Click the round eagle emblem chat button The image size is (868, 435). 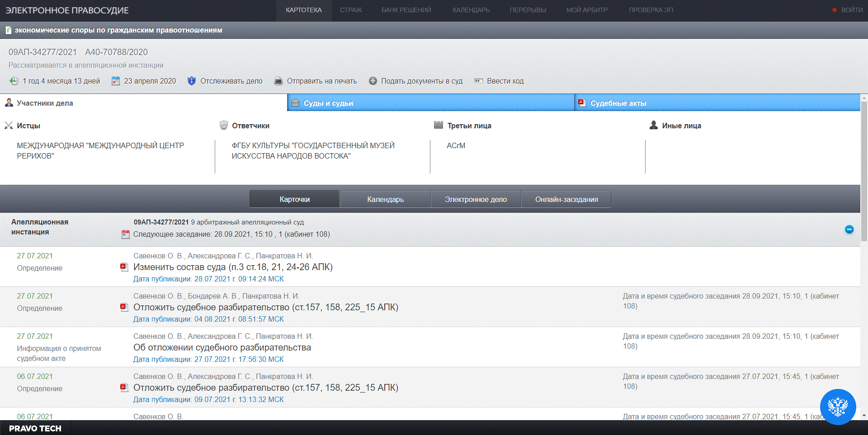pos(838,407)
